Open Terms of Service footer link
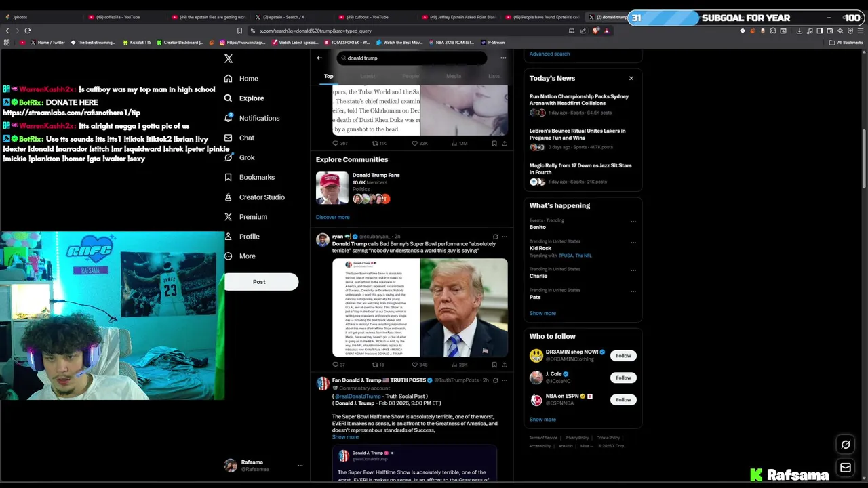Viewport: 868px width, 488px height. click(543, 438)
